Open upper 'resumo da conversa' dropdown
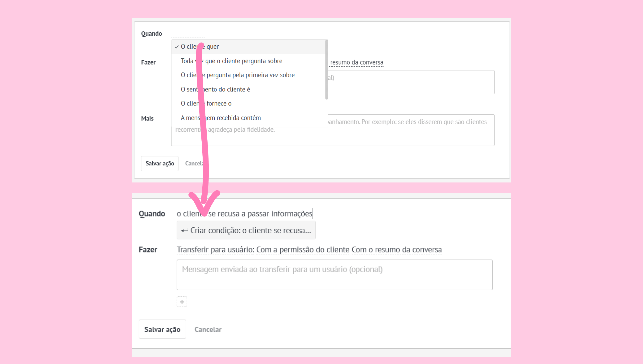Screen dimensions: 643x364 point(356,62)
